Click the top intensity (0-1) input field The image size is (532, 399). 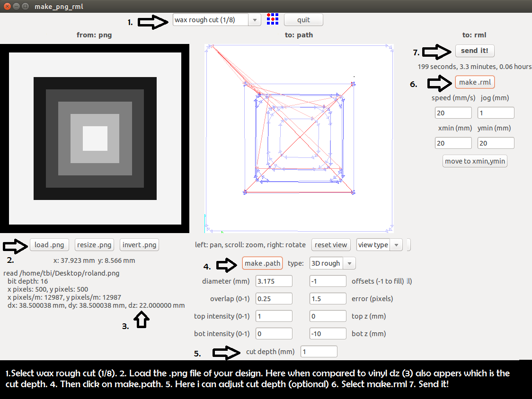(274, 316)
